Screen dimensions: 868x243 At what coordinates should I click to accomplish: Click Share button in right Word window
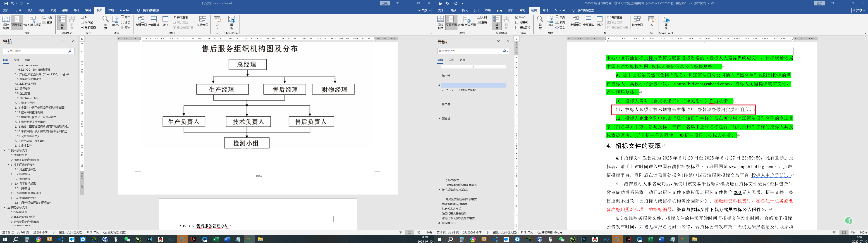coord(858,10)
